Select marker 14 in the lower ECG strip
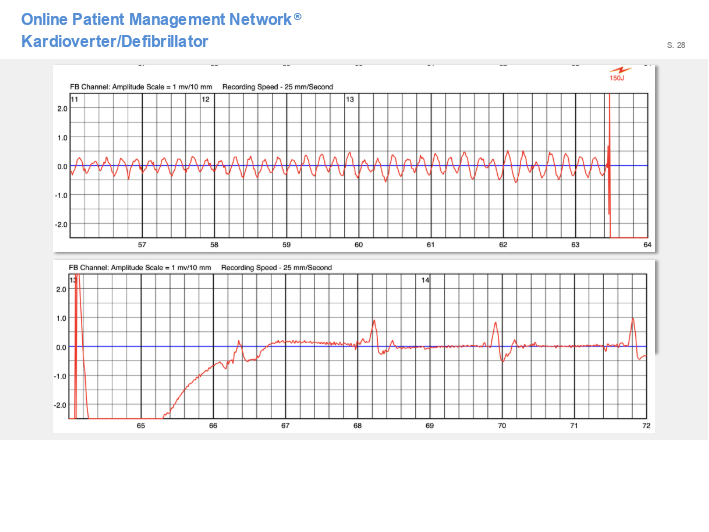This screenshot has height=532, width=709. click(x=425, y=281)
